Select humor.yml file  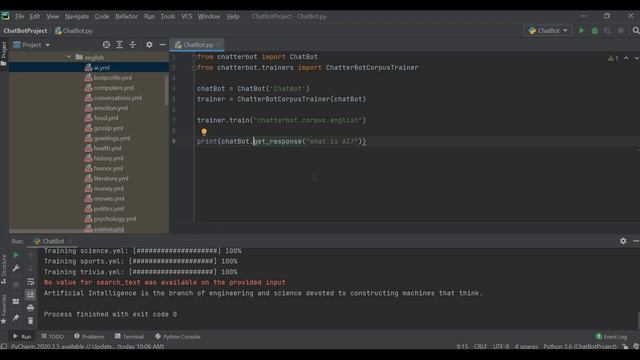(108, 168)
